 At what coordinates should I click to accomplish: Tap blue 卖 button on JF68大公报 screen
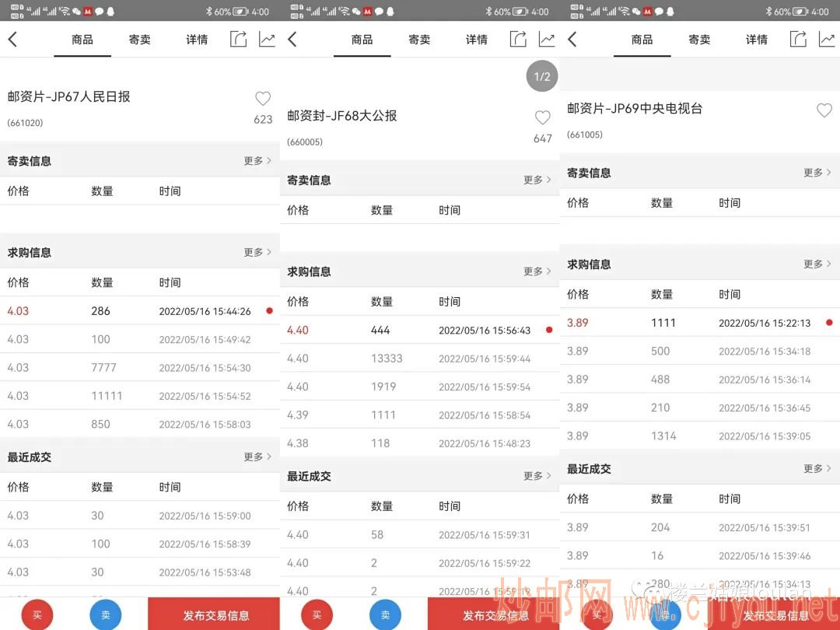click(x=385, y=614)
